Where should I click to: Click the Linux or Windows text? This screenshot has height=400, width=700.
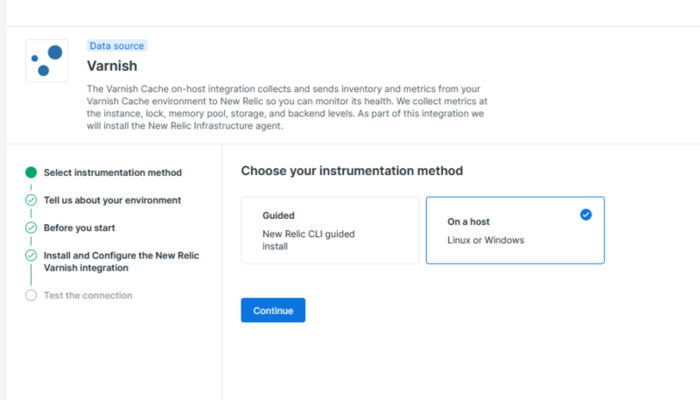[486, 240]
